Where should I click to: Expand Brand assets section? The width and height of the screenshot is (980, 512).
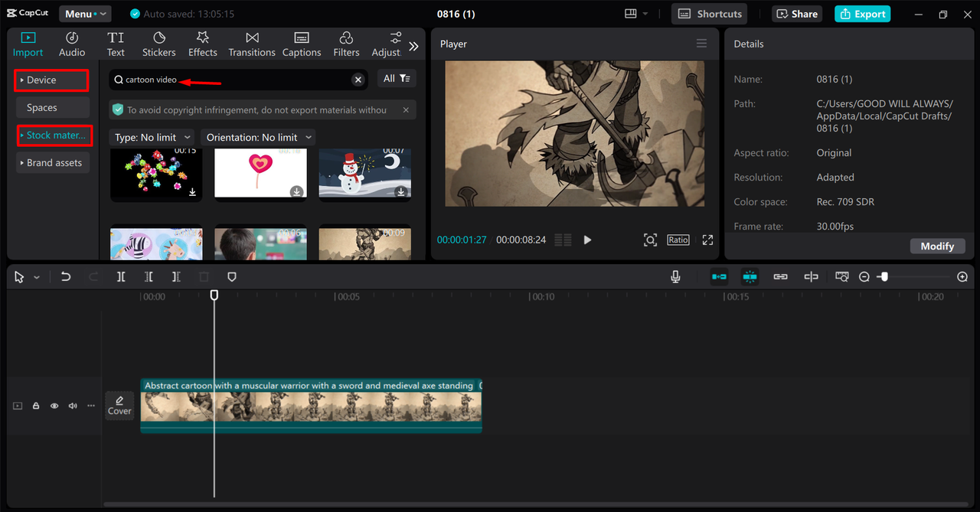click(51, 163)
